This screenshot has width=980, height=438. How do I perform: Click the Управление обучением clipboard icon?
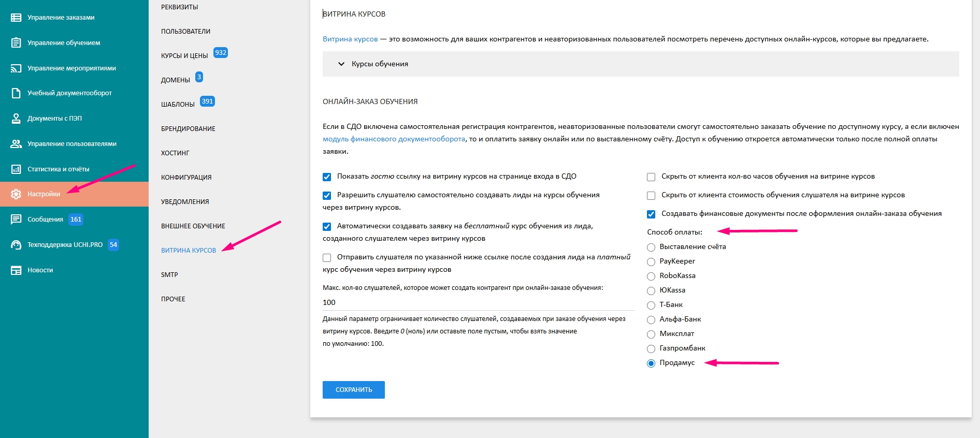point(16,42)
